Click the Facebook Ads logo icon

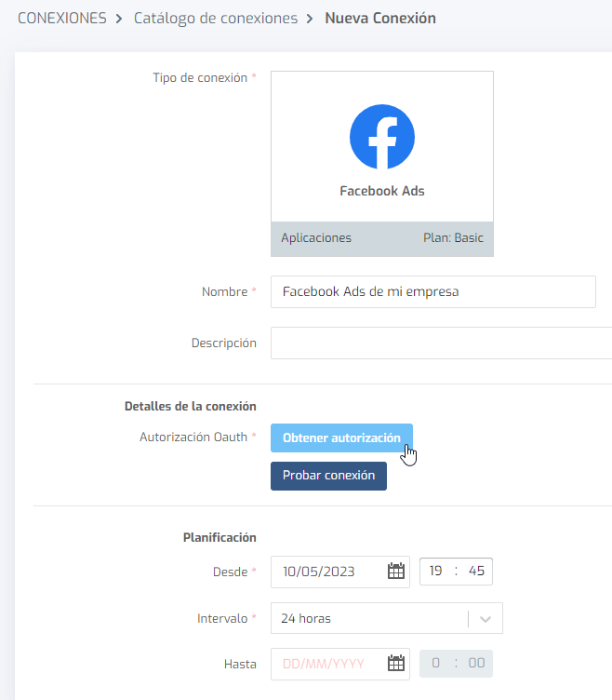click(x=382, y=137)
